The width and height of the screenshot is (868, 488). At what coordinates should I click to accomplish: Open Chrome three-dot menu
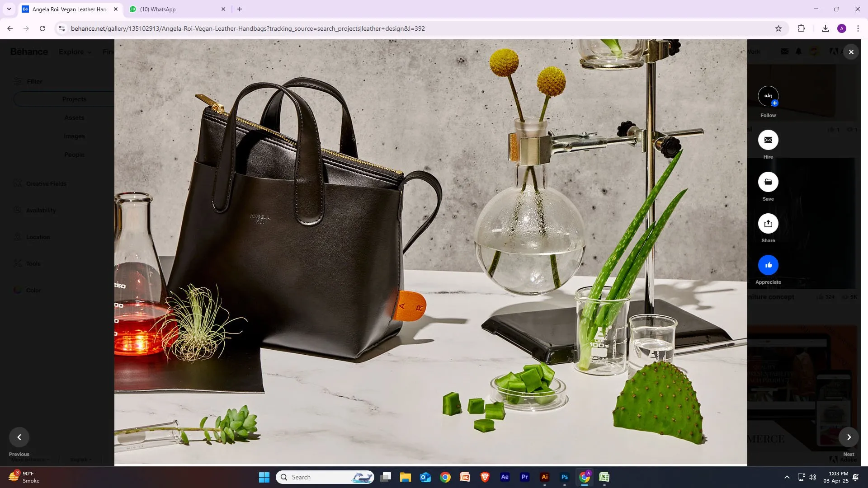click(858, 28)
